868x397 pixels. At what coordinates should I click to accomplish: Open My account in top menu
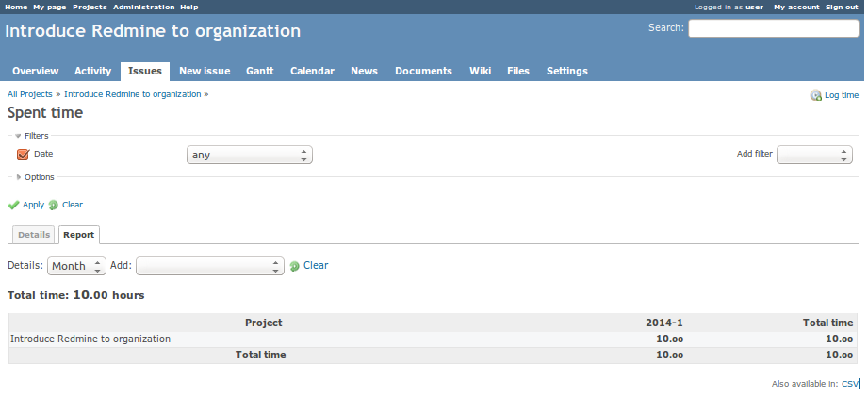click(795, 7)
